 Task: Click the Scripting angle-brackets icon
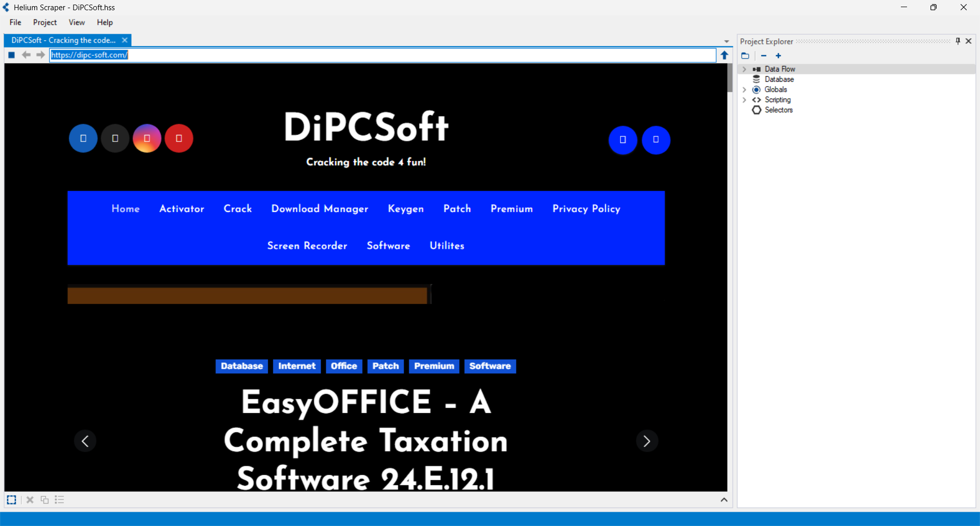tap(756, 100)
